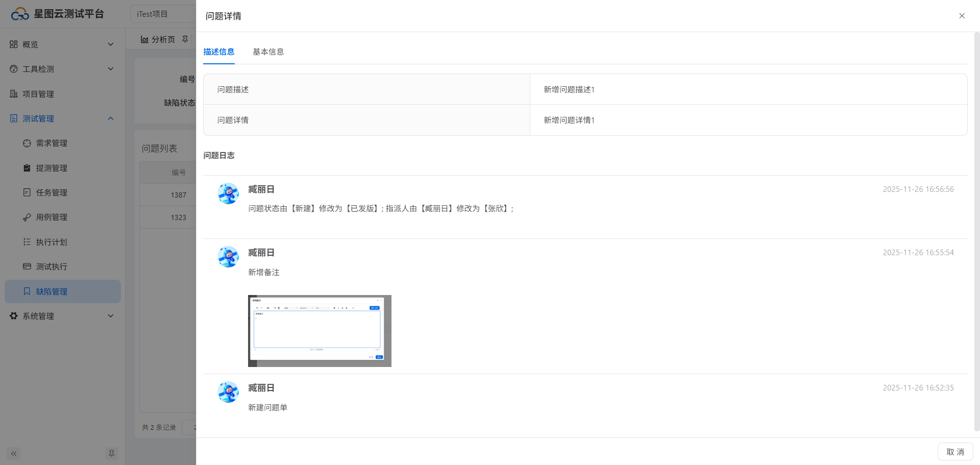Screen dimensions: 980x465
Task: Open the 缺陷管理 sidebar item
Action: [52, 291]
